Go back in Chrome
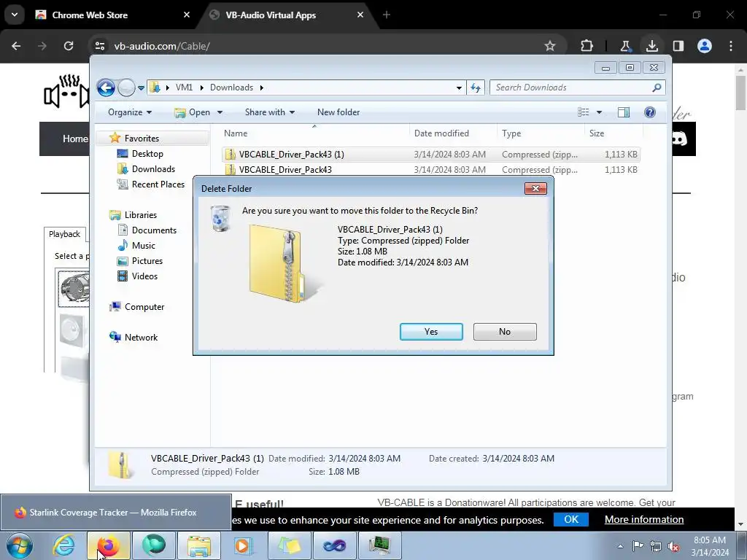Viewport: 747px width, 560px height. click(x=16, y=46)
